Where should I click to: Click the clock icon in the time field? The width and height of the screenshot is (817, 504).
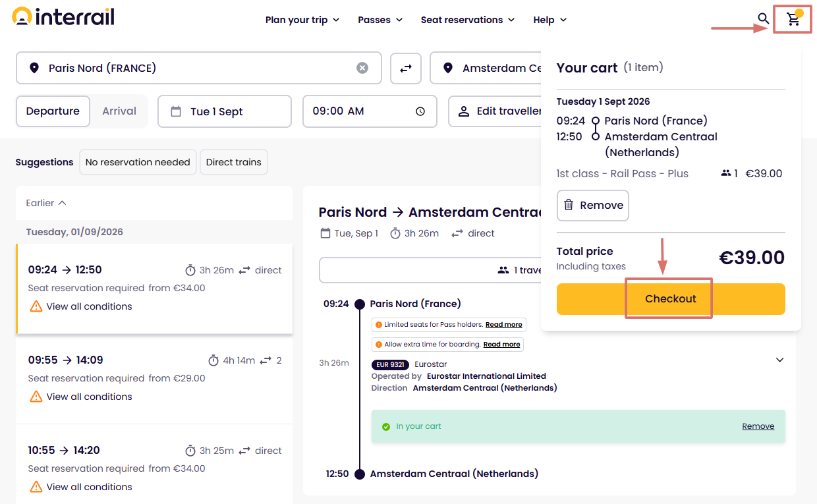[x=420, y=111]
